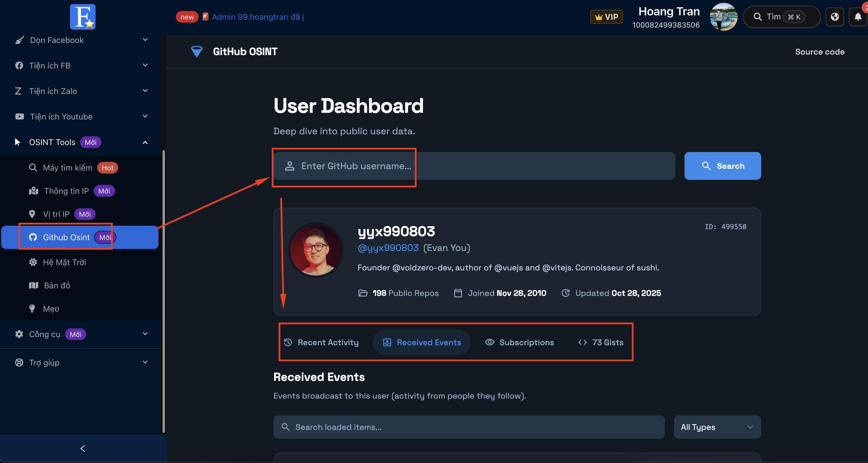Click the clock icon on Recent Activity
868x463 pixels.
click(x=288, y=342)
